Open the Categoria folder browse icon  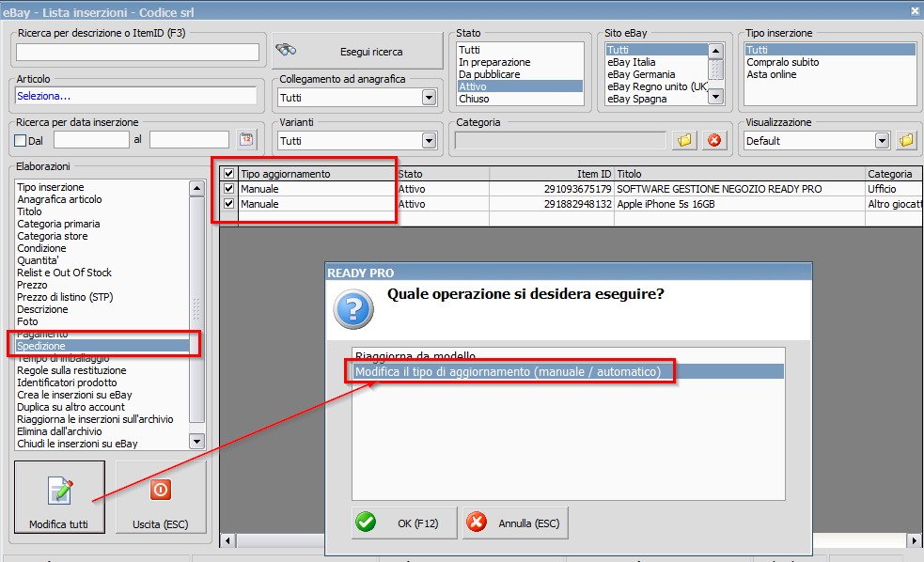point(684,140)
